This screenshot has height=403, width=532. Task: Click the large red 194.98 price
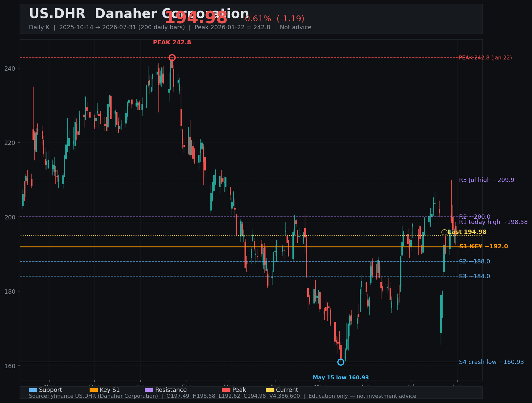(x=196, y=18)
